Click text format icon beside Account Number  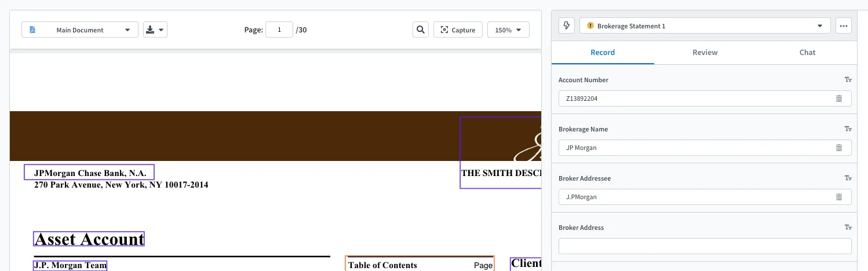coord(848,80)
